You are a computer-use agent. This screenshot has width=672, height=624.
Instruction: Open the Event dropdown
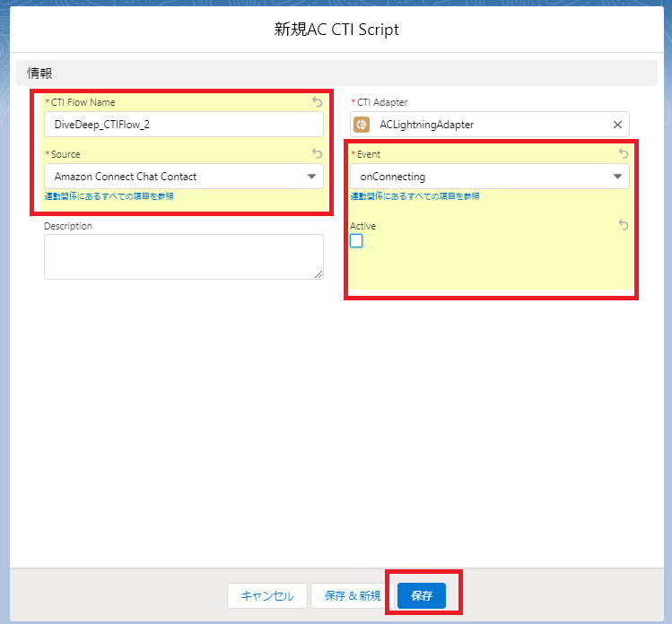pyautogui.click(x=490, y=177)
